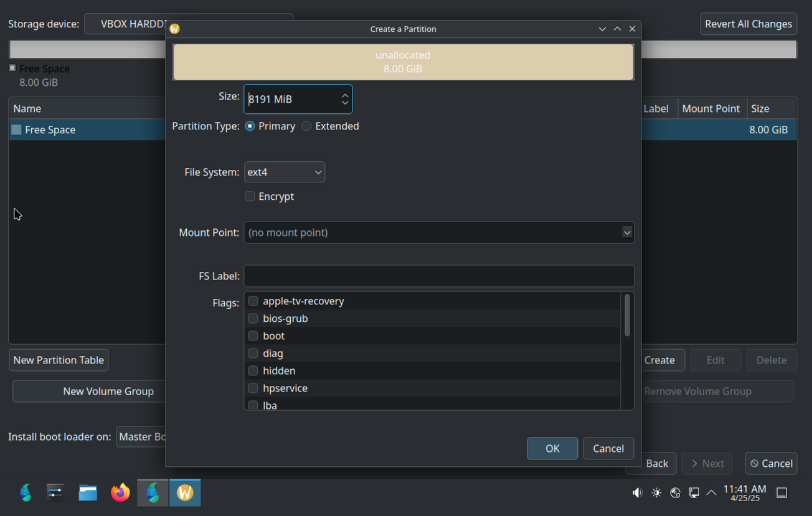
Task: Select the Primary partition type
Action: (x=250, y=126)
